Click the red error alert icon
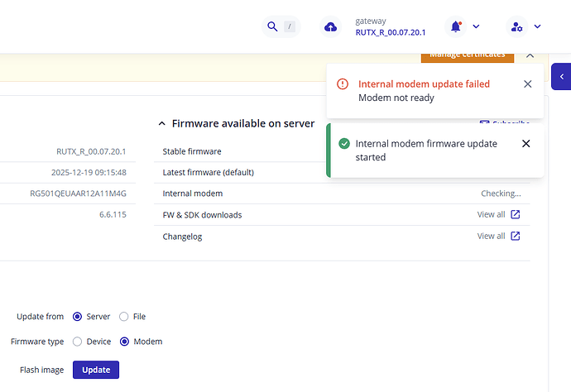571x392 pixels. coord(343,84)
